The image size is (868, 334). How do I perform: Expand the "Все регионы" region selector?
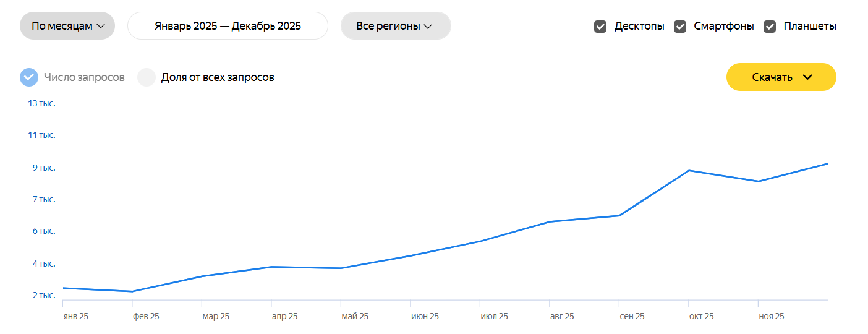pyautogui.click(x=396, y=26)
